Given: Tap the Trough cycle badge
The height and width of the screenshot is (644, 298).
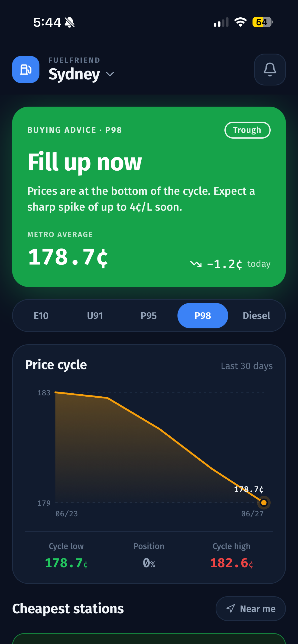Looking at the screenshot, I should (x=247, y=130).
